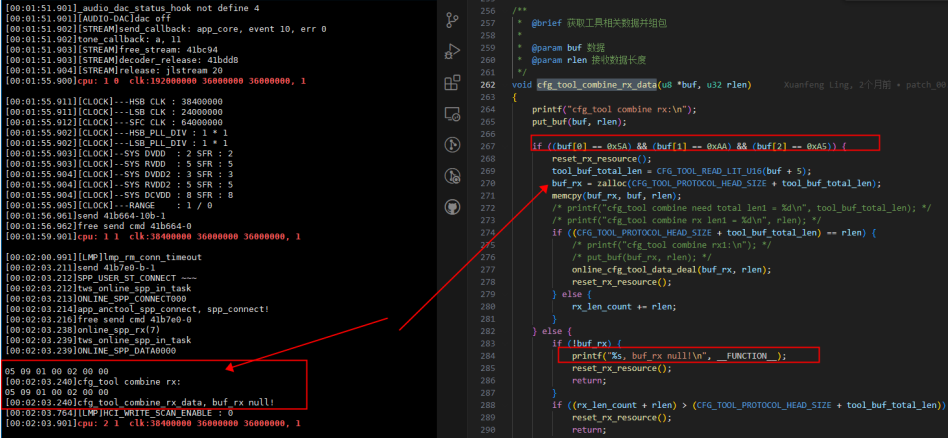Click log line 'SPP_USER_ST_CONNECT ~~~'
Image resolution: width=948 pixels, height=438 pixels.
(101, 278)
